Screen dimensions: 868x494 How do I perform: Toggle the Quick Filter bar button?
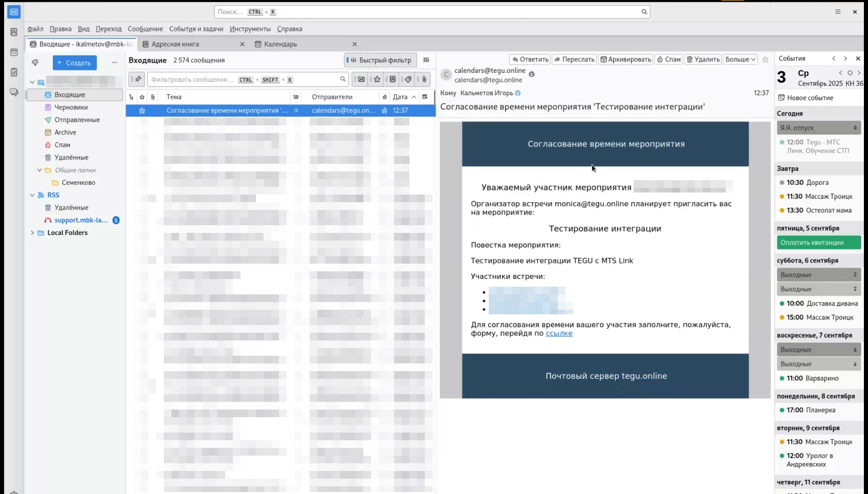[380, 60]
